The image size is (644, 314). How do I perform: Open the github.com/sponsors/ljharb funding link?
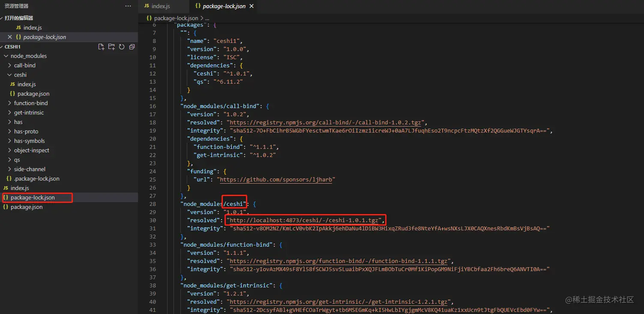click(275, 180)
